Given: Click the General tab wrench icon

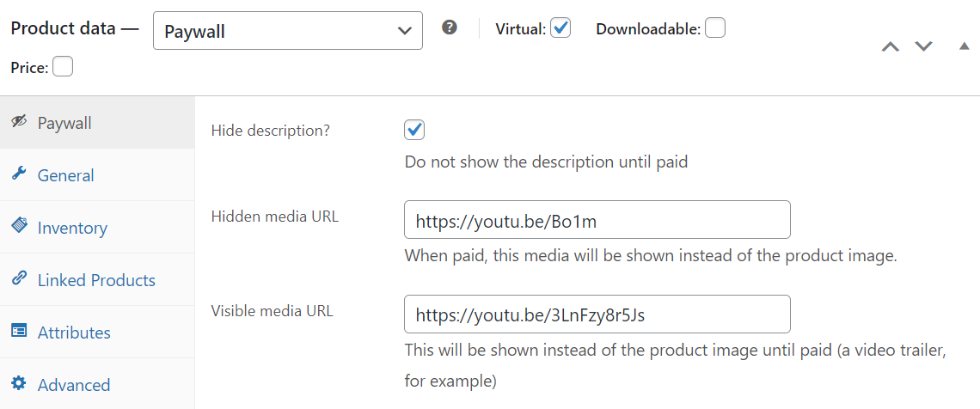Looking at the screenshot, I should [x=19, y=174].
